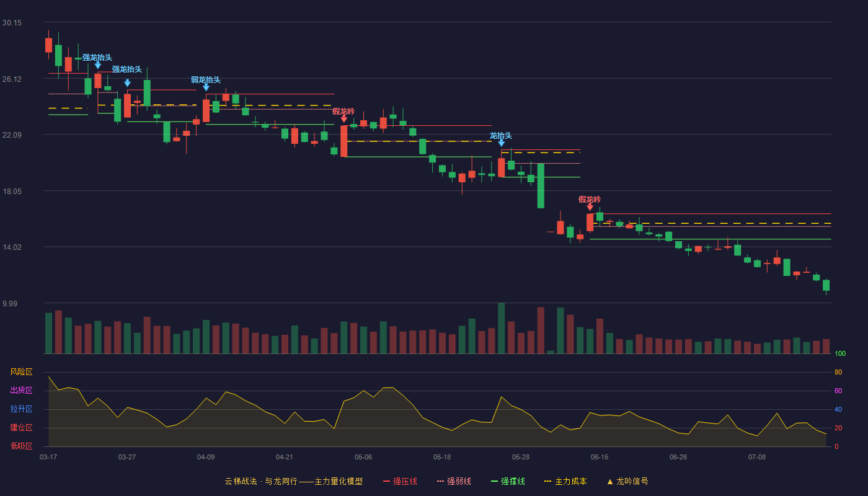
Task: Toggle the 强压线 legend series
Action: click(x=400, y=481)
